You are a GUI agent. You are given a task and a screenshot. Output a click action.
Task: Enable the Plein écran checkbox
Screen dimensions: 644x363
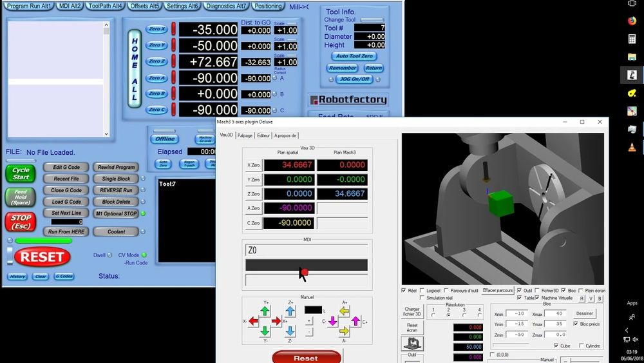coord(581,290)
